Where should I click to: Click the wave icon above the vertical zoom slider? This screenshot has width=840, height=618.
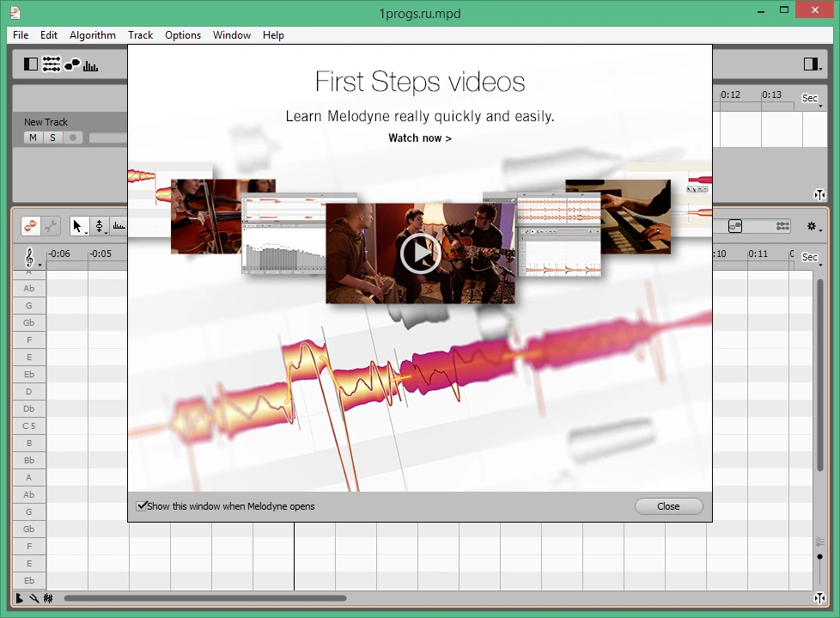[x=819, y=542]
